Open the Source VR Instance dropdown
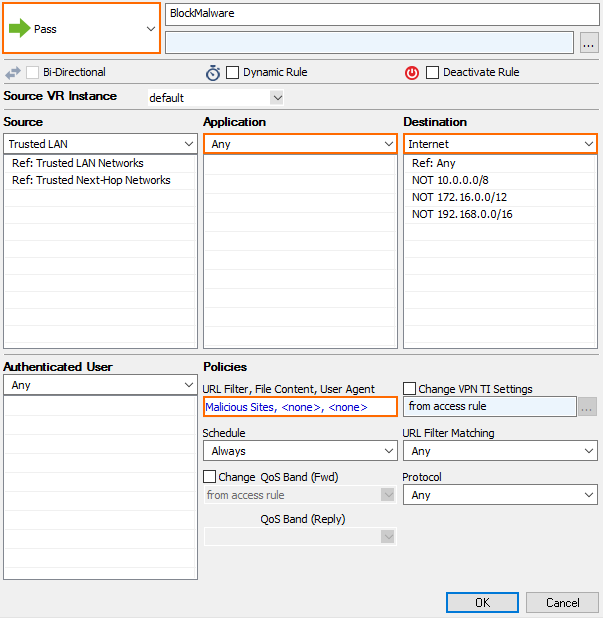This screenshot has height=618, width=603. tap(277, 98)
